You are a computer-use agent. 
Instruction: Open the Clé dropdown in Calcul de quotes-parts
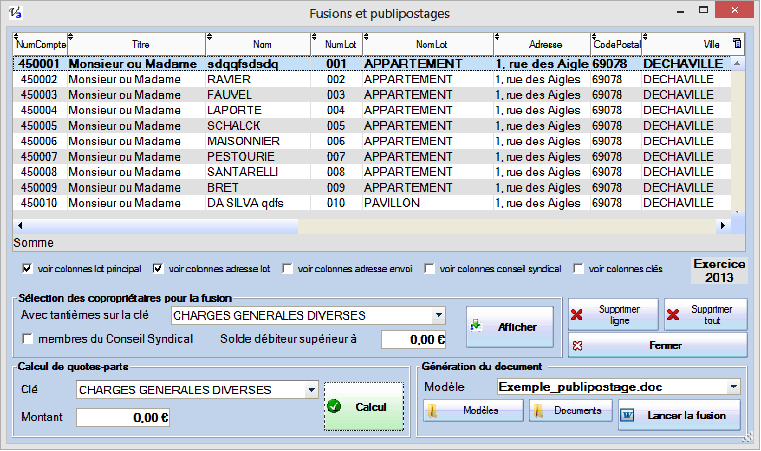click(312, 389)
